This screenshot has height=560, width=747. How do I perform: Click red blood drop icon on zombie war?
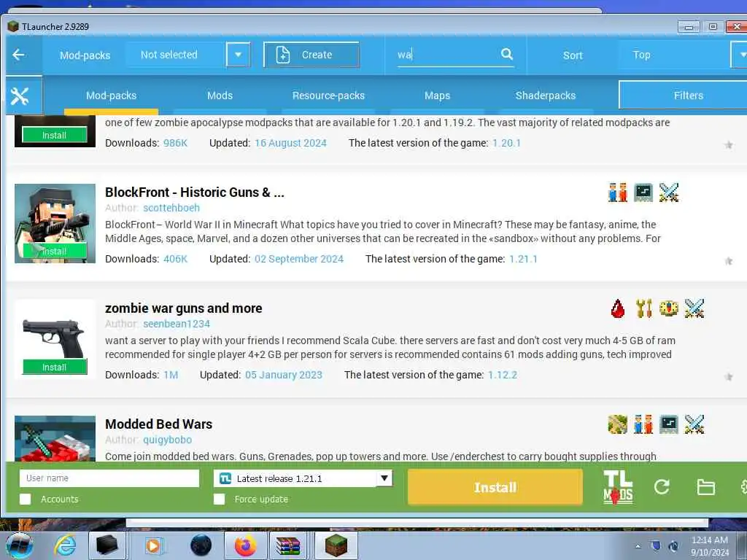tap(618, 308)
